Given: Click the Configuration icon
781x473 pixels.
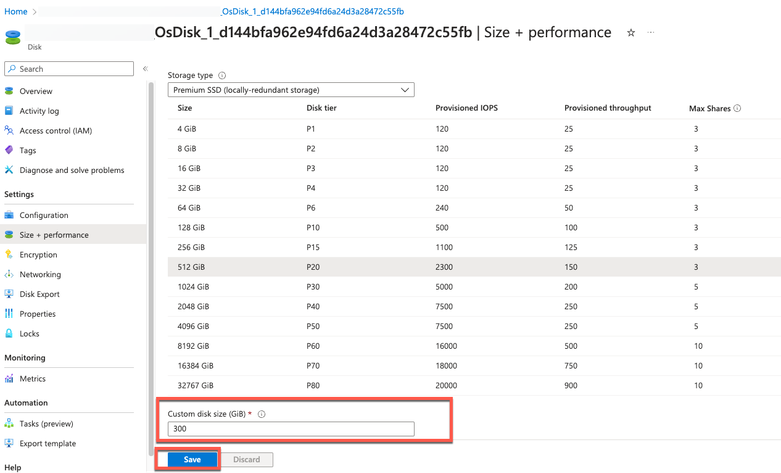Looking at the screenshot, I should (x=9, y=215).
